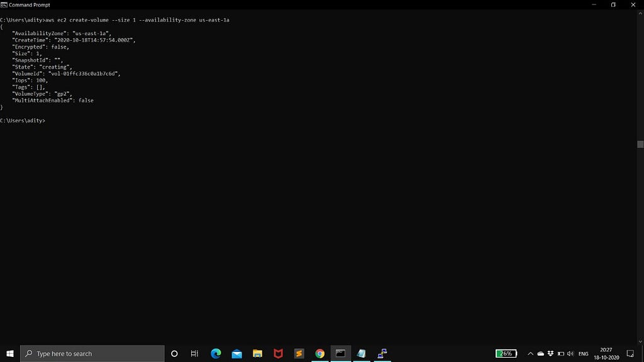Select Command Prompt taskbar icon
The image size is (644, 362).
point(340,353)
